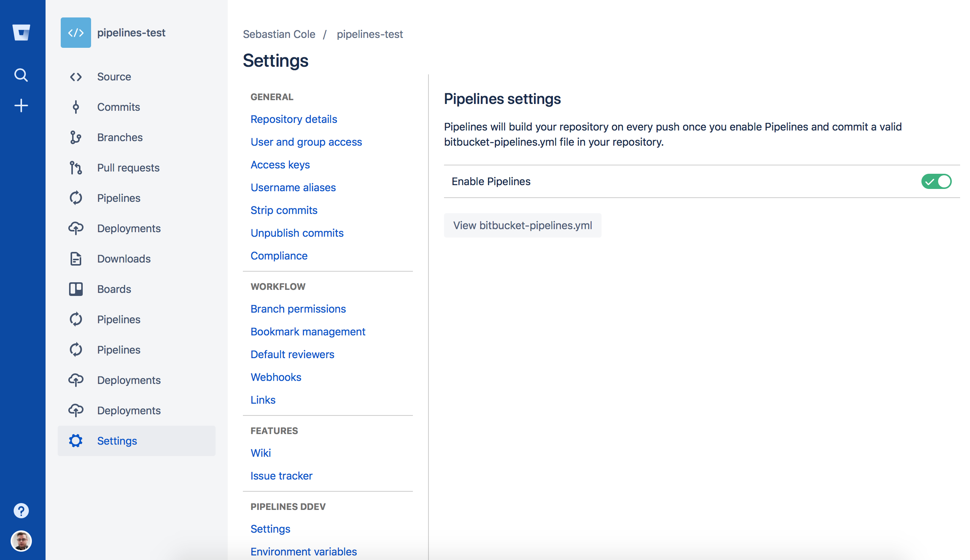The image size is (970, 560).
Task: Open the search magnifier in the sidebar
Action: coord(21,75)
